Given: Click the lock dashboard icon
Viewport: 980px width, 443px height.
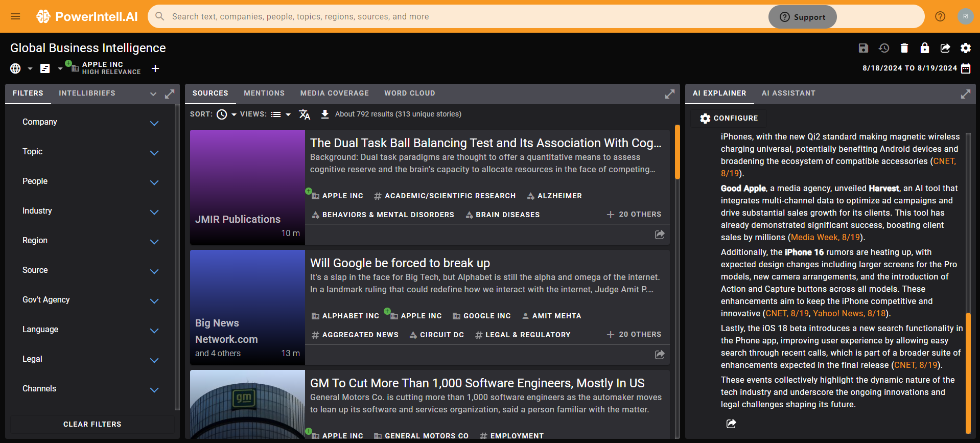Looking at the screenshot, I should click(x=925, y=48).
